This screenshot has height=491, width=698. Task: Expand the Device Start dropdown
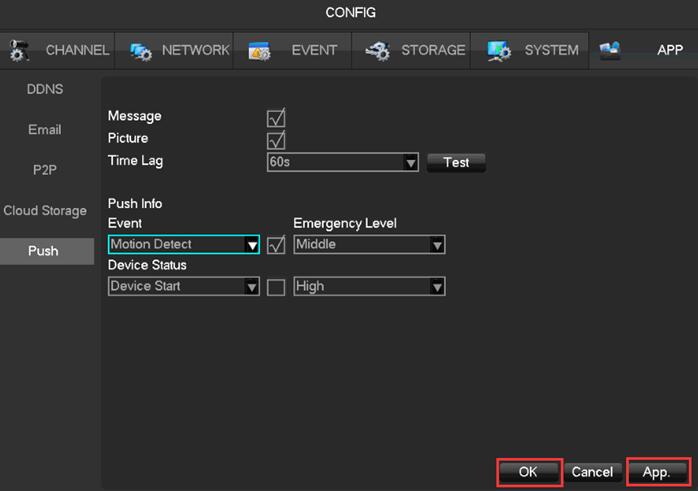pyautogui.click(x=251, y=287)
